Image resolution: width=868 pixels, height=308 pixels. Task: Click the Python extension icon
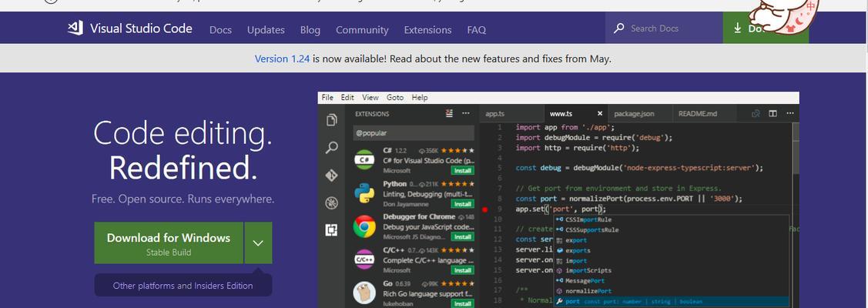point(364,193)
